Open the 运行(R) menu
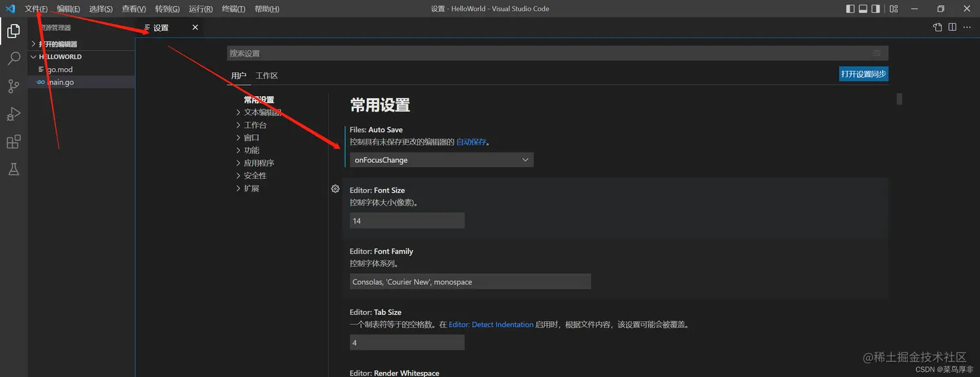This screenshot has height=377, width=980. pyautogui.click(x=201, y=9)
